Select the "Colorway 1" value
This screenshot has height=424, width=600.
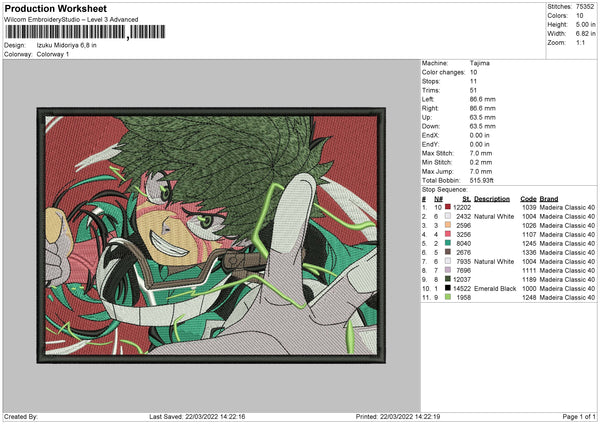coord(53,54)
